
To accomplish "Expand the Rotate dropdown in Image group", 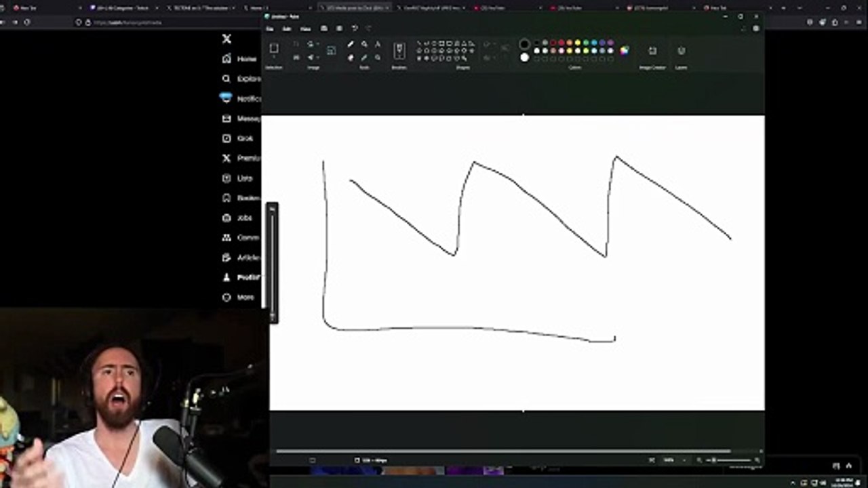I will [x=318, y=44].
